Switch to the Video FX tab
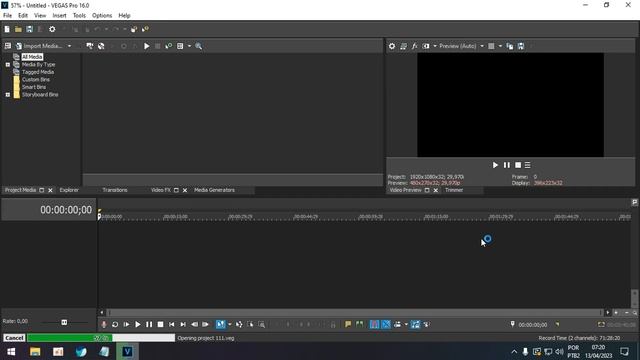The height and width of the screenshot is (360, 640). click(x=161, y=190)
